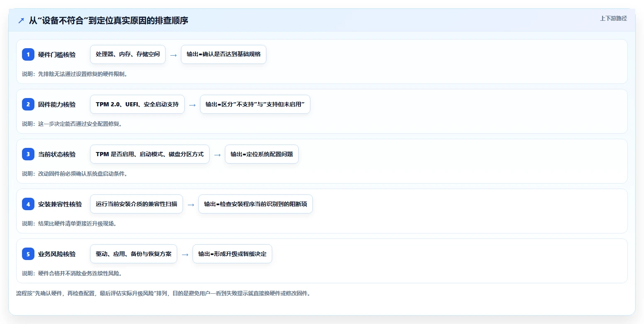This screenshot has width=644, height=324.
Task: Click the 固件能力核验 step title
Action: (57, 105)
